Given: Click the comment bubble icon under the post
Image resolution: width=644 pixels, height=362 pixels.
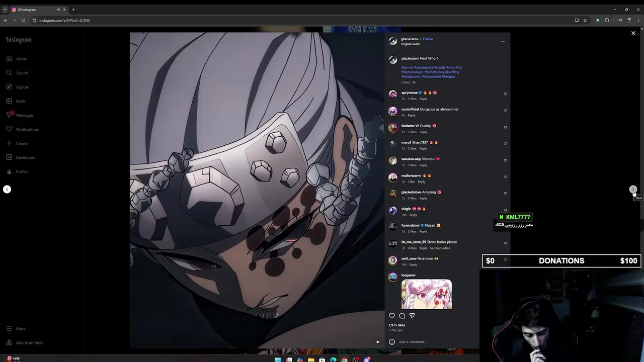Looking at the screenshot, I should click(x=402, y=316).
